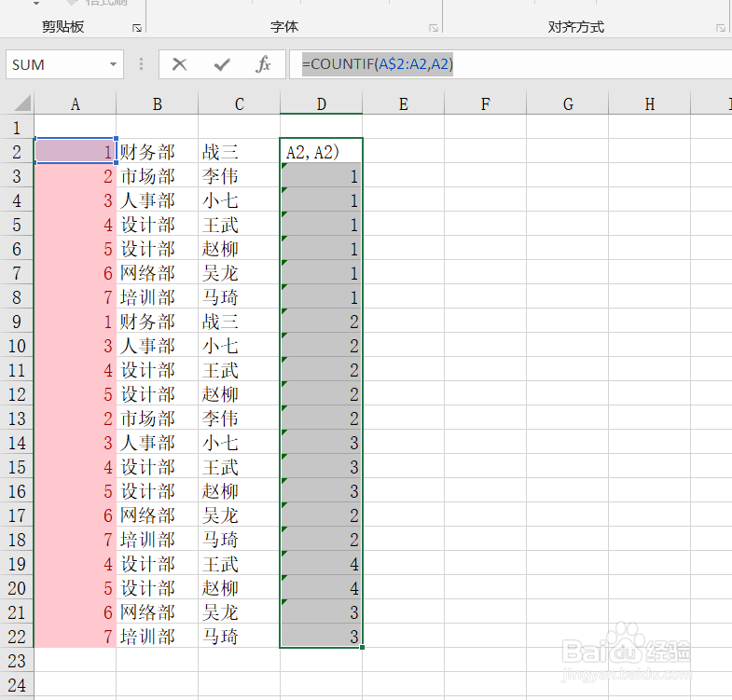Select row 19 header
The image size is (732, 700).
coord(17,564)
